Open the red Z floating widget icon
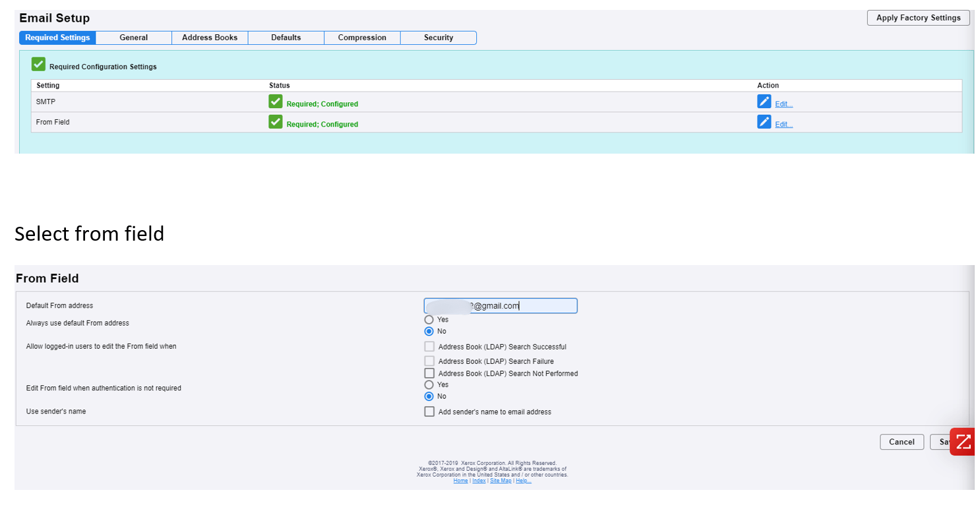 click(x=962, y=442)
